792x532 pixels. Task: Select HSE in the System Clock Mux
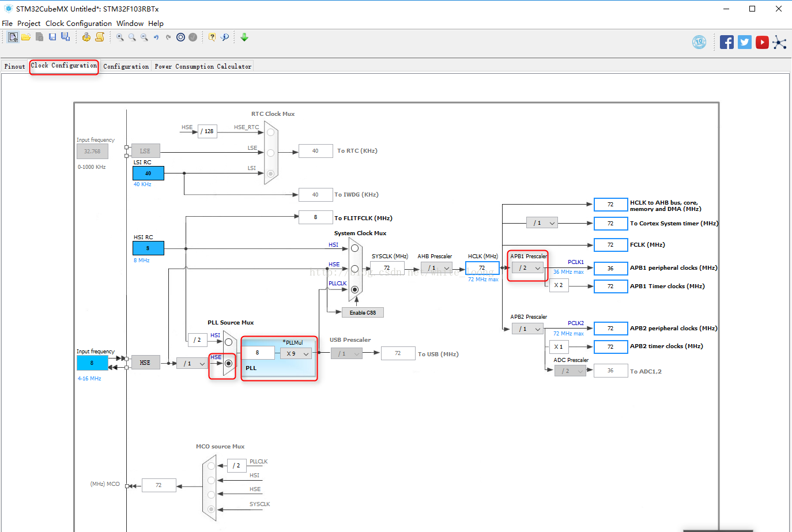pyautogui.click(x=354, y=269)
